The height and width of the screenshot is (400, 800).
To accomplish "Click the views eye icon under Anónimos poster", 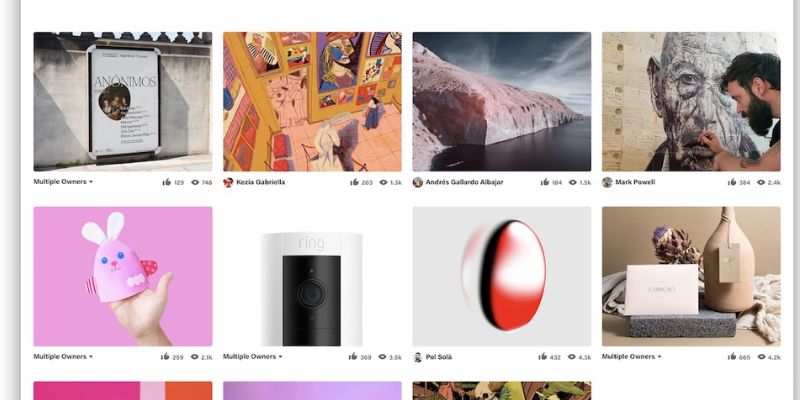I will pyautogui.click(x=195, y=182).
